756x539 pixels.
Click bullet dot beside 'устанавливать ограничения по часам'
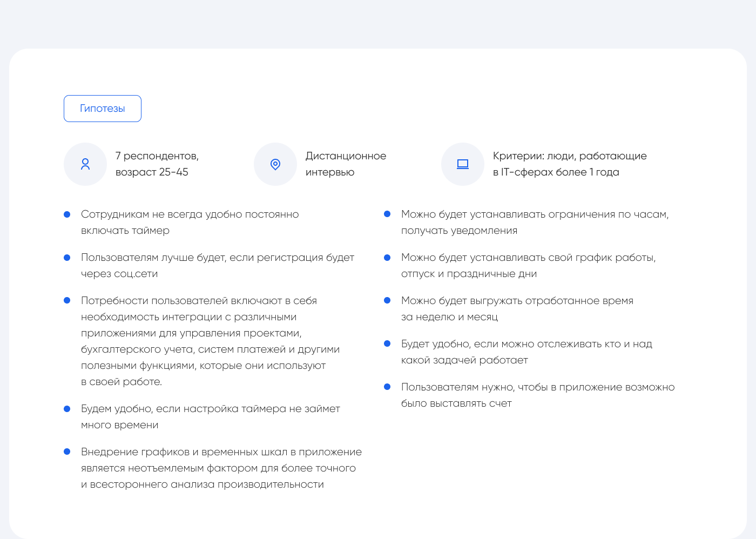pyautogui.click(x=387, y=214)
